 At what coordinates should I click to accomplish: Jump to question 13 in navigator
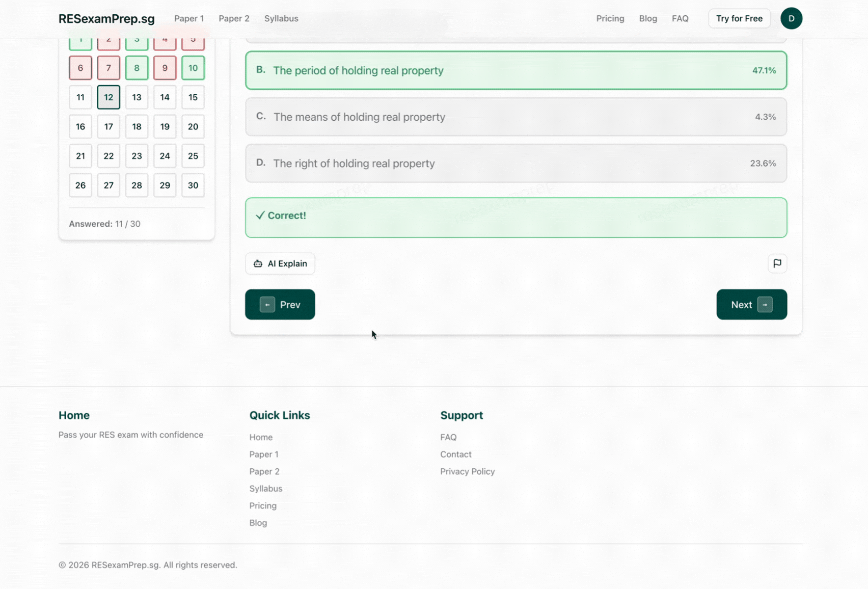(137, 97)
